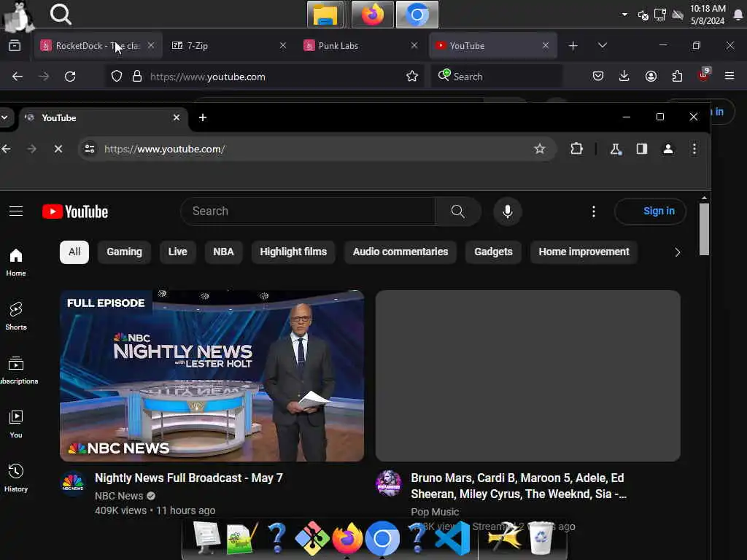This screenshot has width=747, height=560.
Task: Go to Home in YouTube sidebar
Action: point(16,262)
